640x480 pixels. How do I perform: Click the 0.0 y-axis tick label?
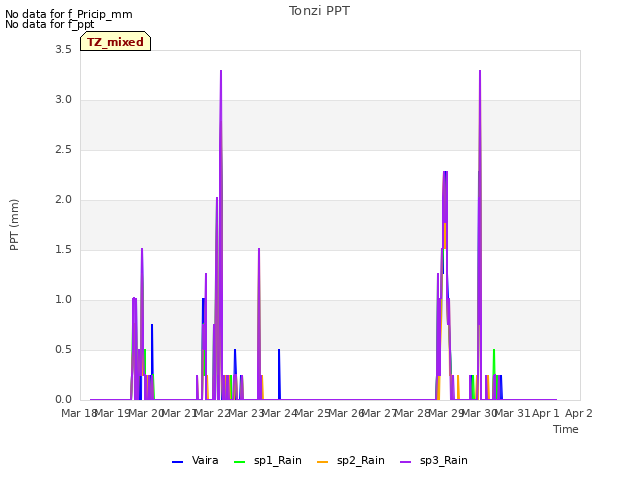pyautogui.click(x=63, y=400)
